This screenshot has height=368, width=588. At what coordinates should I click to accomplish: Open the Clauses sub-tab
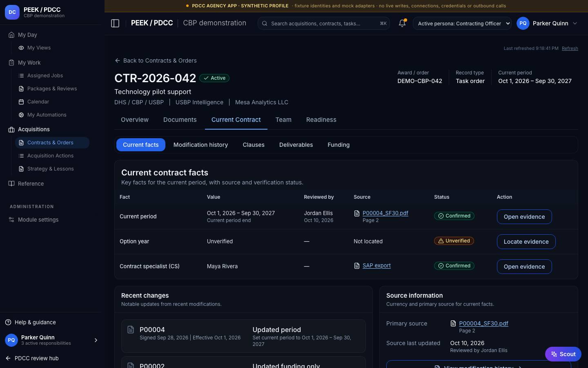tap(254, 145)
